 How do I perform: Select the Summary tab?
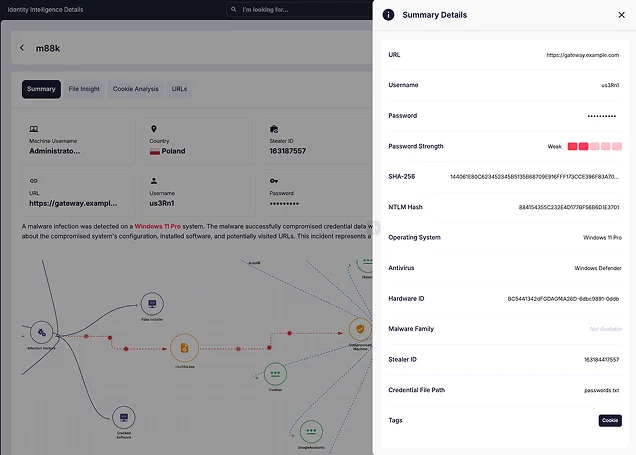click(x=41, y=89)
